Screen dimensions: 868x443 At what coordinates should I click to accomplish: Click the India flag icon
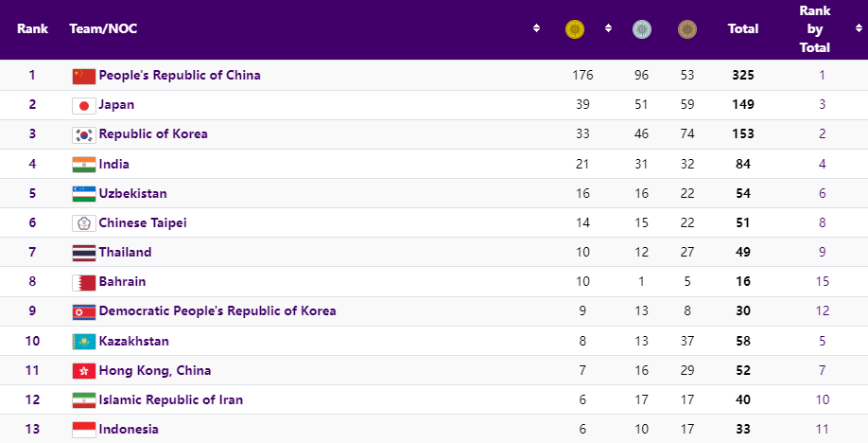pyautogui.click(x=83, y=165)
